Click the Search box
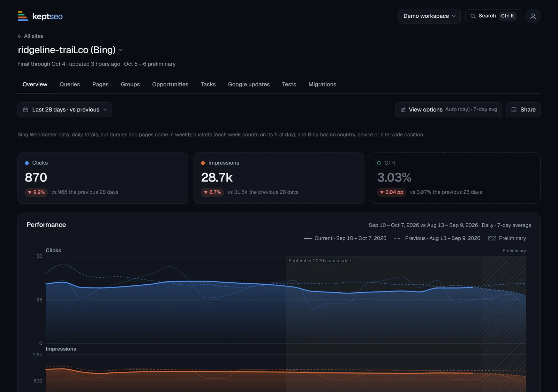558x392 pixels. (x=493, y=16)
